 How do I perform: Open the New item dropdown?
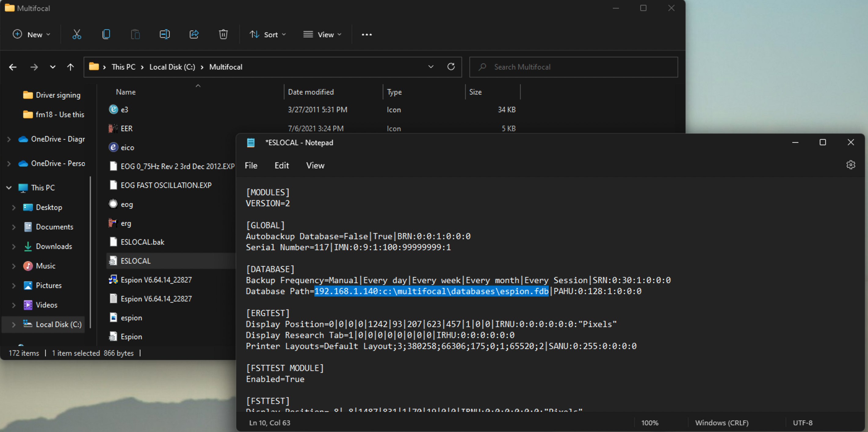[32, 34]
